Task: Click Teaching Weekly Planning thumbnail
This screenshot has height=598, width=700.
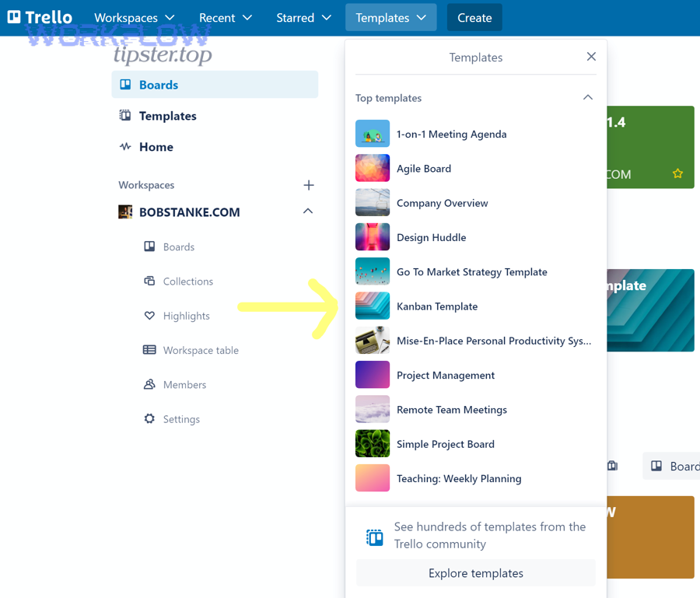Action: click(373, 477)
